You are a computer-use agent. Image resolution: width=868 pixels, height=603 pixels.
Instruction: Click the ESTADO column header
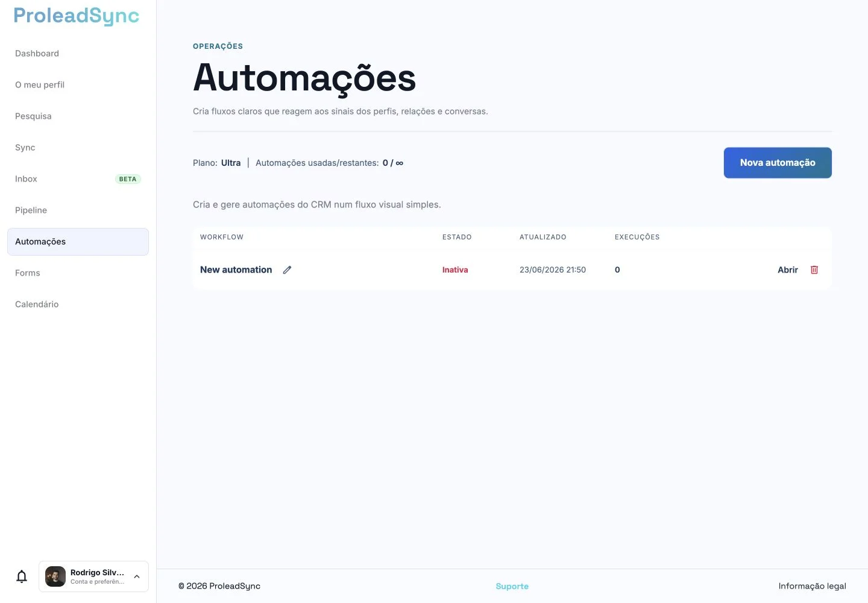pyautogui.click(x=457, y=237)
